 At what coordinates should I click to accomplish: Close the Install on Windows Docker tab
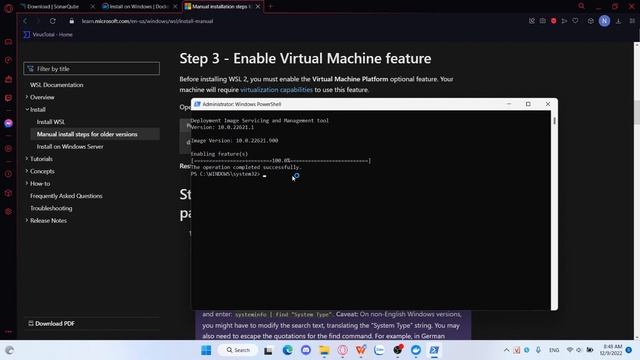pos(176,7)
